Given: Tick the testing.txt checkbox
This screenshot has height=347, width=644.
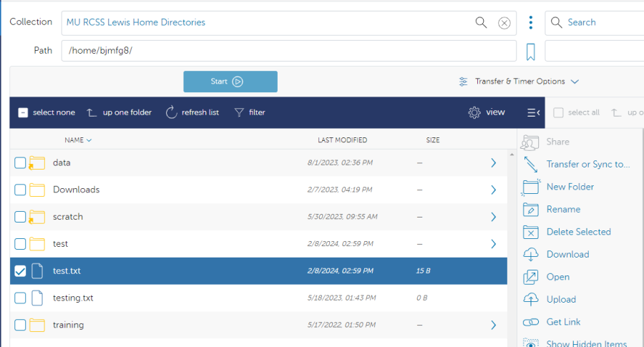Looking at the screenshot, I should [20, 298].
